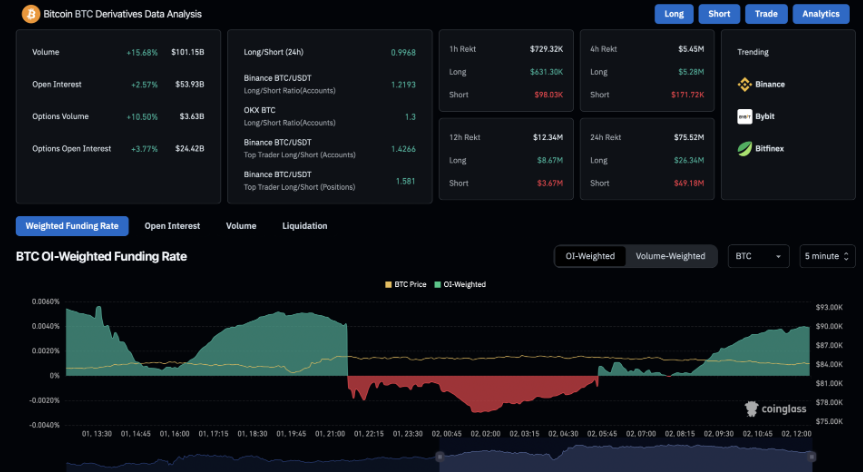Viewport: 863px width, 472px height.
Task: Click the 24h Rekt Short value $49.18M
Action: tap(689, 183)
